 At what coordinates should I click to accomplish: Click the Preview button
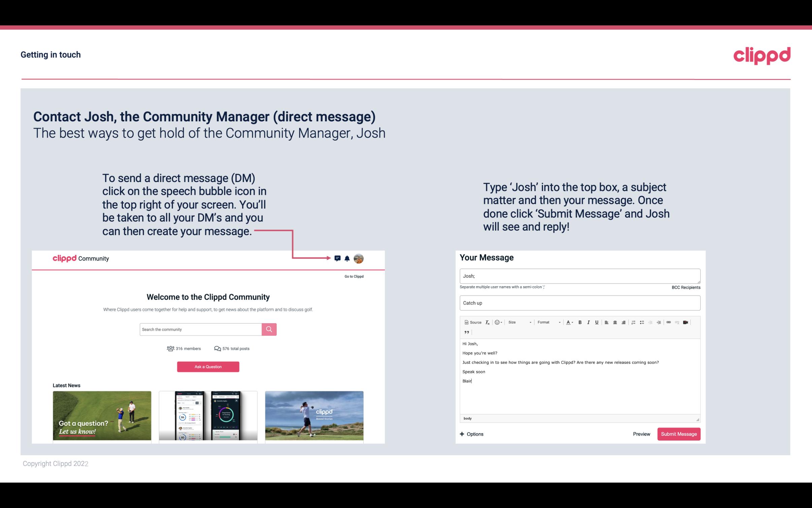[642, 434]
